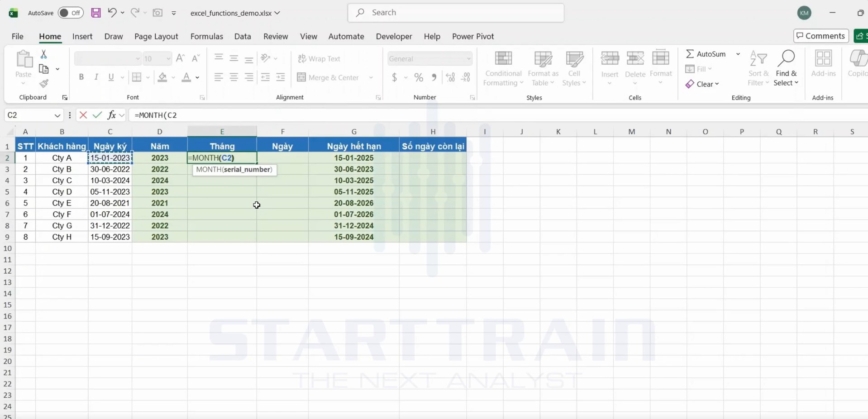Click the Orientation text angle icon
This screenshot has height=419, width=868.
[x=266, y=58]
